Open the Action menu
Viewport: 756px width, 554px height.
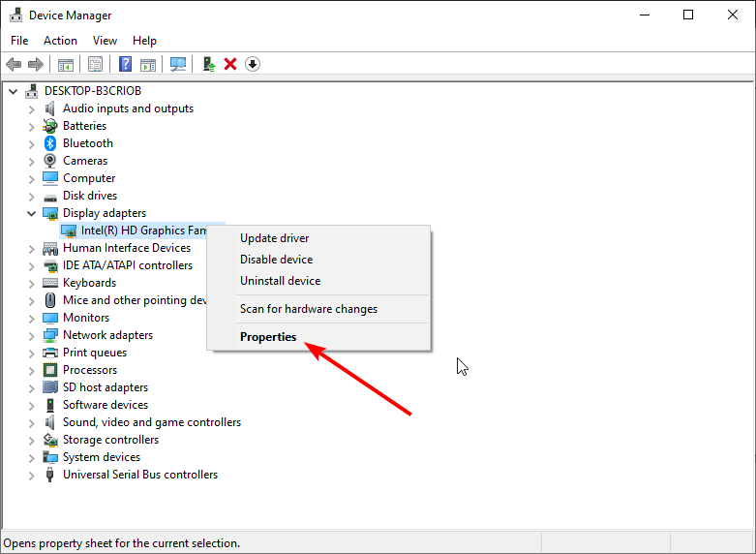pyautogui.click(x=60, y=41)
